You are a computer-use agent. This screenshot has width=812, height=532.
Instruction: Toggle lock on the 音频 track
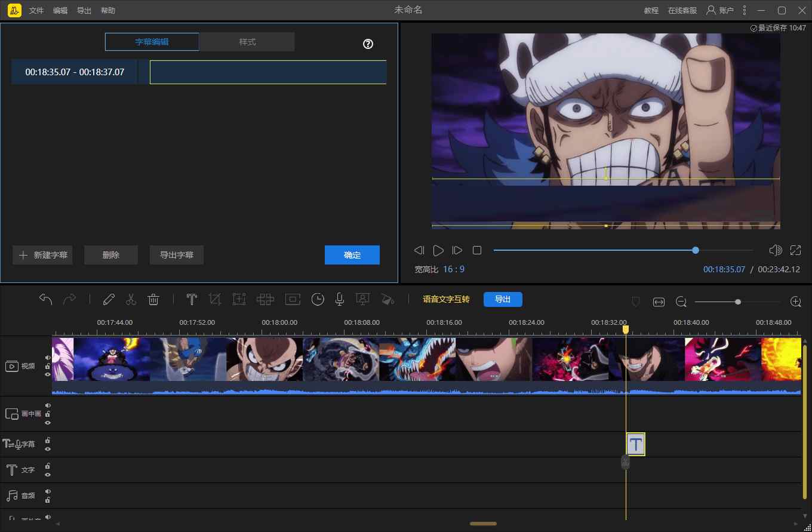point(48,500)
